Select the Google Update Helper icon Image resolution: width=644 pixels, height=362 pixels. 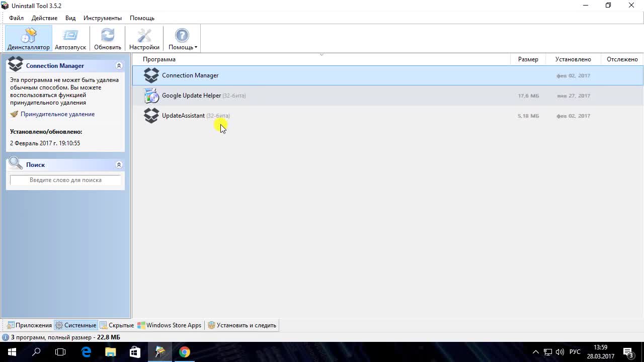(151, 96)
